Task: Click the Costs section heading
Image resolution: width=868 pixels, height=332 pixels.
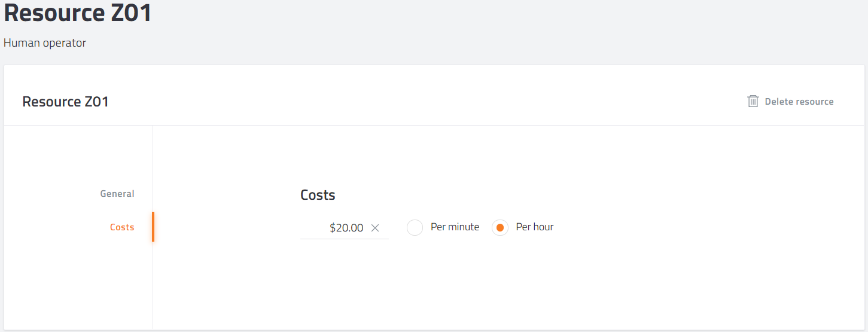Action: (x=318, y=195)
